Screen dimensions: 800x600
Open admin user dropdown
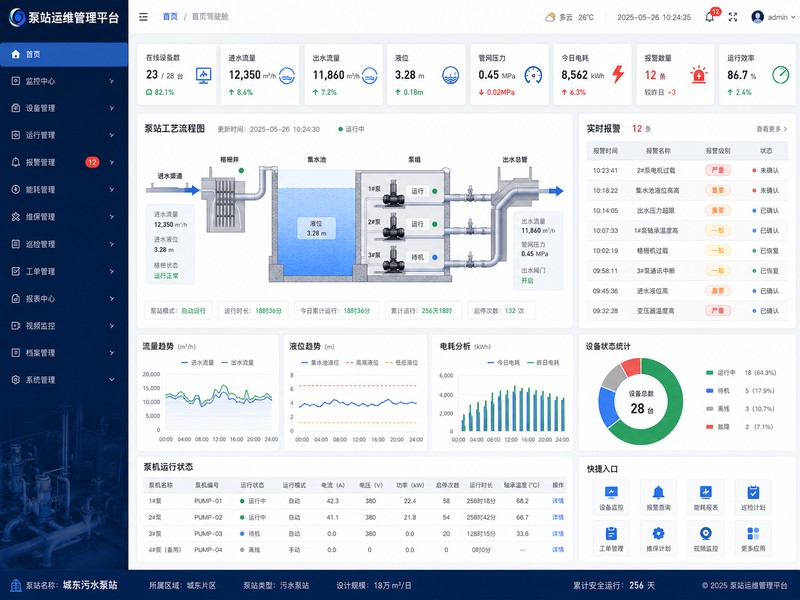[773, 17]
